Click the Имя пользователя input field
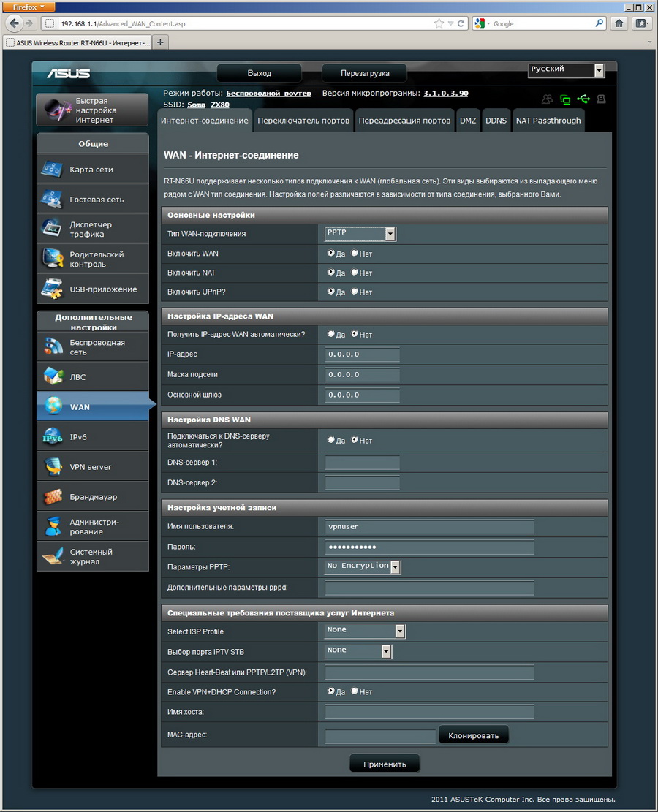The height and width of the screenshot is (812, 658). point(429,527)
